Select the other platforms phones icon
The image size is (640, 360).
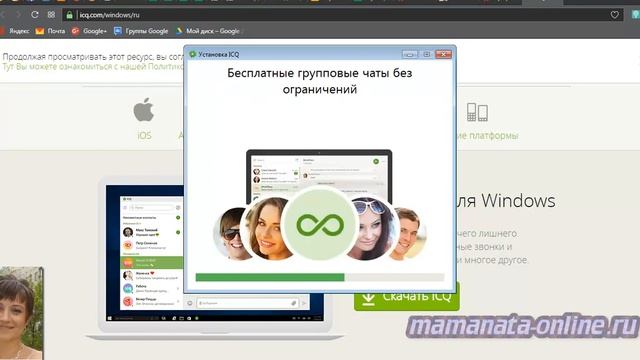(x=477, y=112)
